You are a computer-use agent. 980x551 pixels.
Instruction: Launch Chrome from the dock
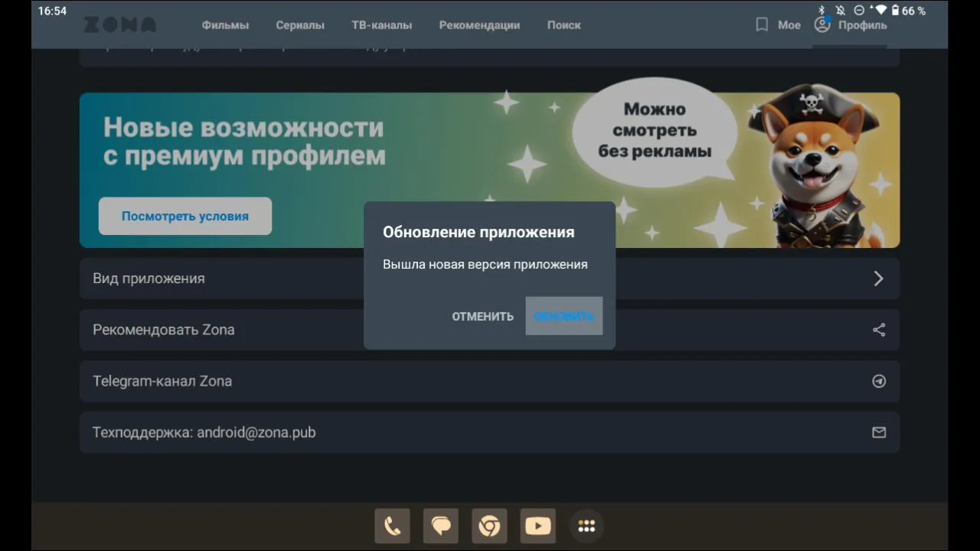[489, 526]
